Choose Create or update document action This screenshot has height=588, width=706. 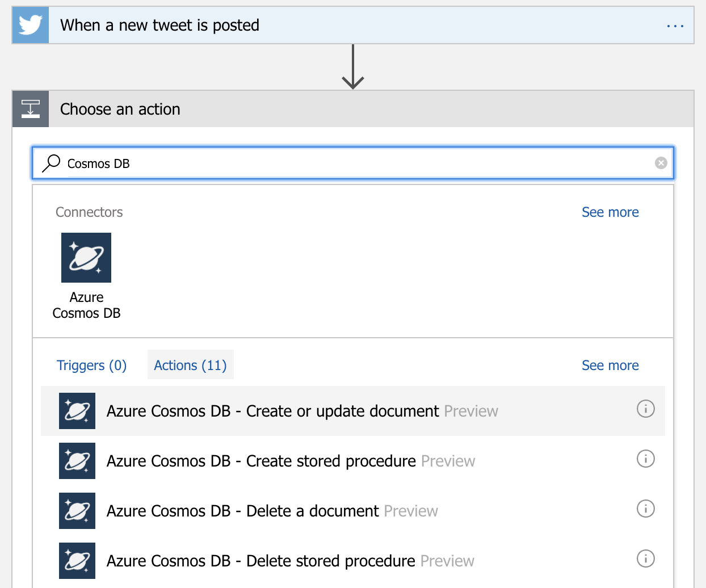point(272,411)
